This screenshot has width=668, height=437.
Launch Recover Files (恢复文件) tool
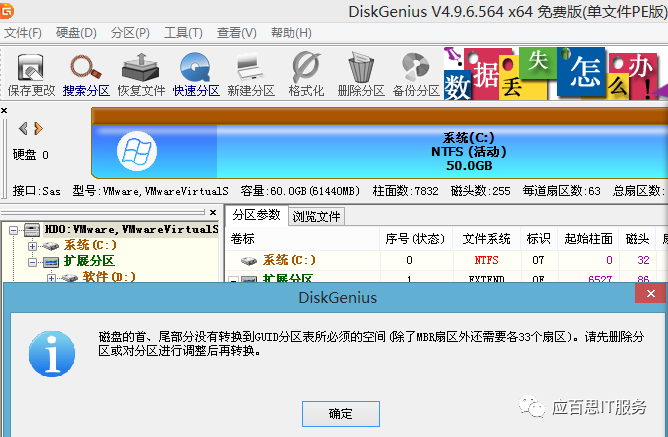(141, 75)
